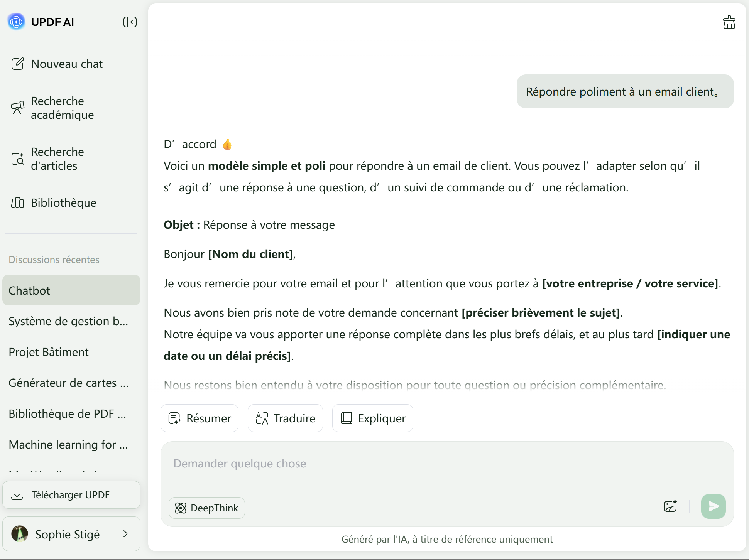
Task: Click the Recherche académique telescope icon
Action: point(18,108)
